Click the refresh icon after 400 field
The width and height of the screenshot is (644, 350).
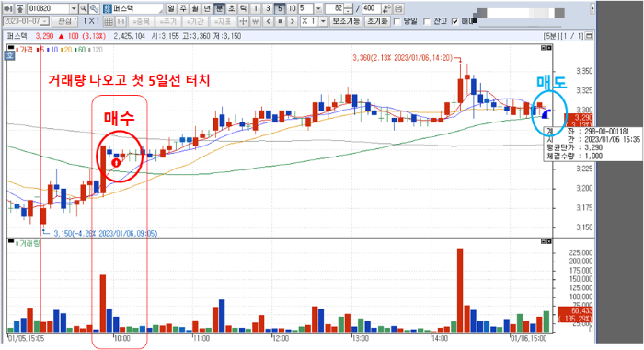(x=386, y=8)
